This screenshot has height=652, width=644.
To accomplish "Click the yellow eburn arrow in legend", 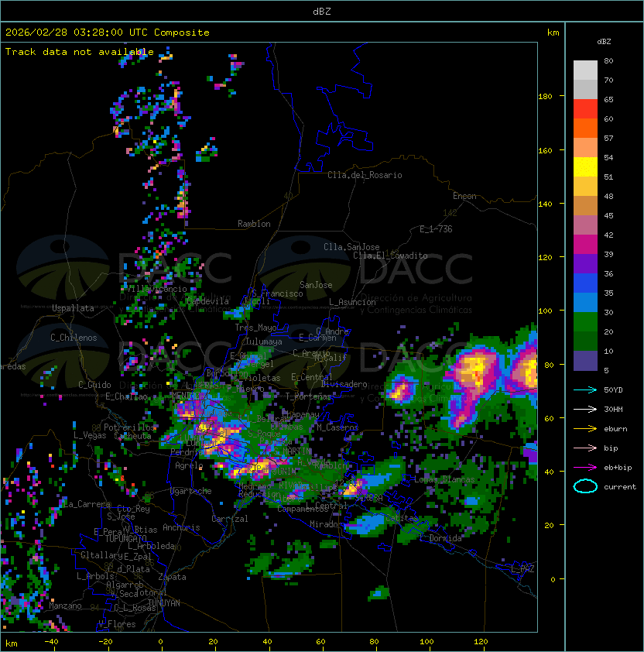I will click(585, 429).
